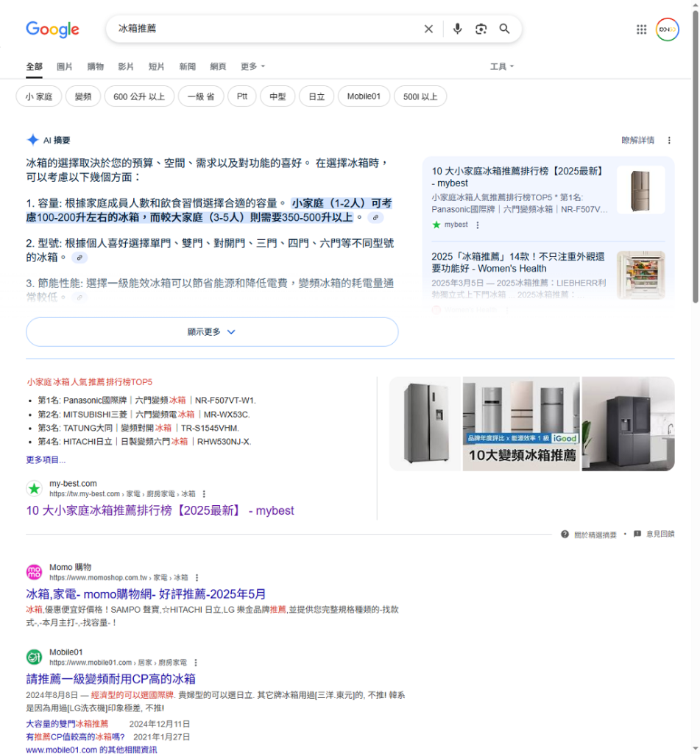Open the Google apps grid
Viewport: 700px width, 754px height.
click(641, 29)
